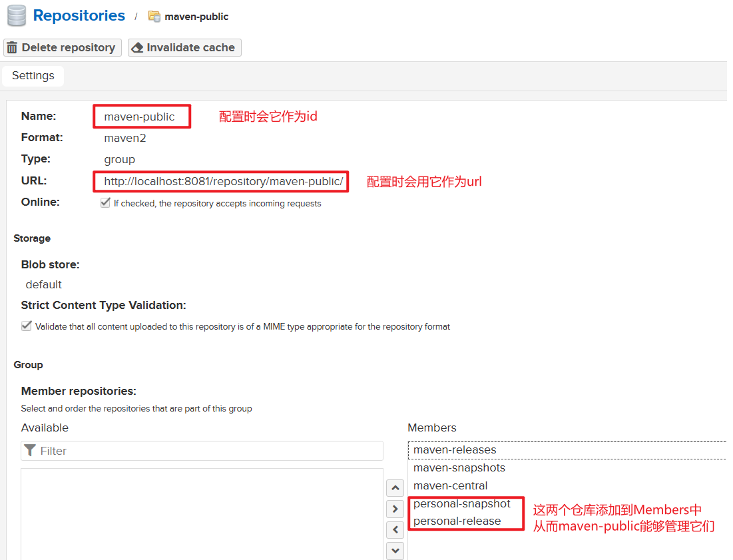733x560 pixels.
Task: Click the maven2 format value
Action: (x=124, y=139)
